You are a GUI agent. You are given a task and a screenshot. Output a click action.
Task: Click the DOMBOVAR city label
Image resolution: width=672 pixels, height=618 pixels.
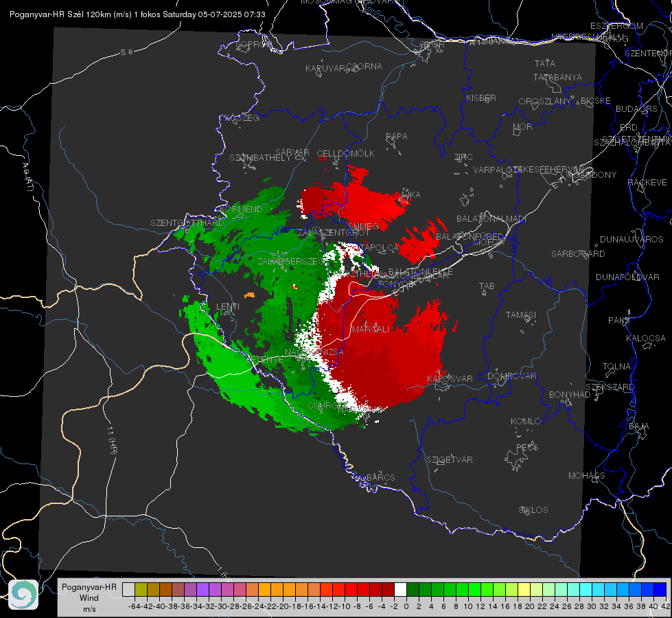[511, 376]
